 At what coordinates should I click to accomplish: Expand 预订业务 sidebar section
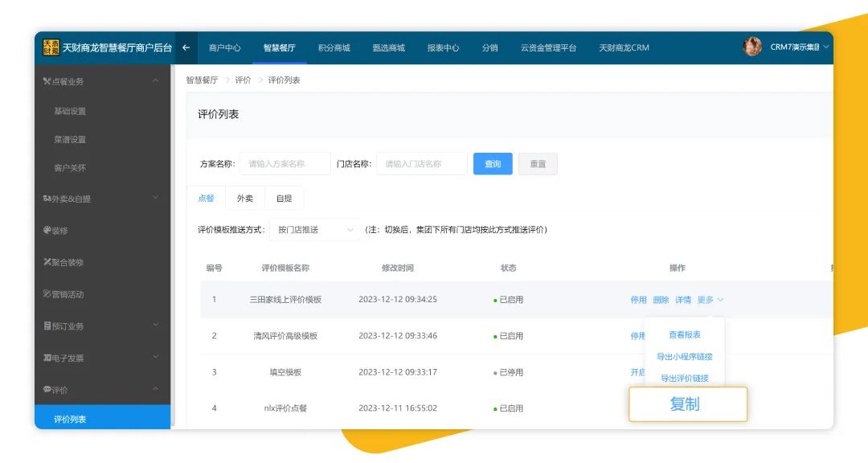click(102, 326)
